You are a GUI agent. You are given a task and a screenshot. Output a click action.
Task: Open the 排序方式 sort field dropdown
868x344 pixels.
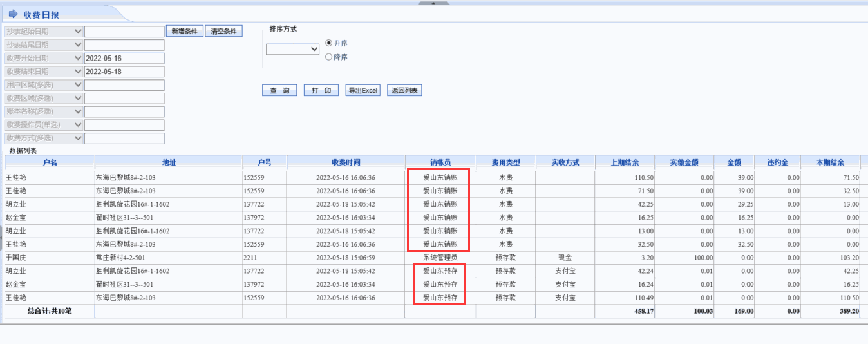293,50
